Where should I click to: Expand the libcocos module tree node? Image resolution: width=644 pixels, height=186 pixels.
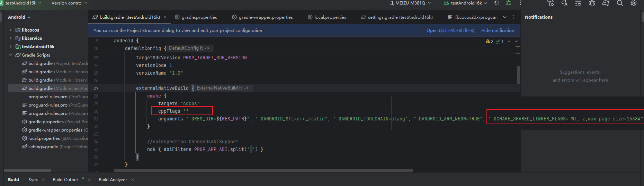click(11, 30)
